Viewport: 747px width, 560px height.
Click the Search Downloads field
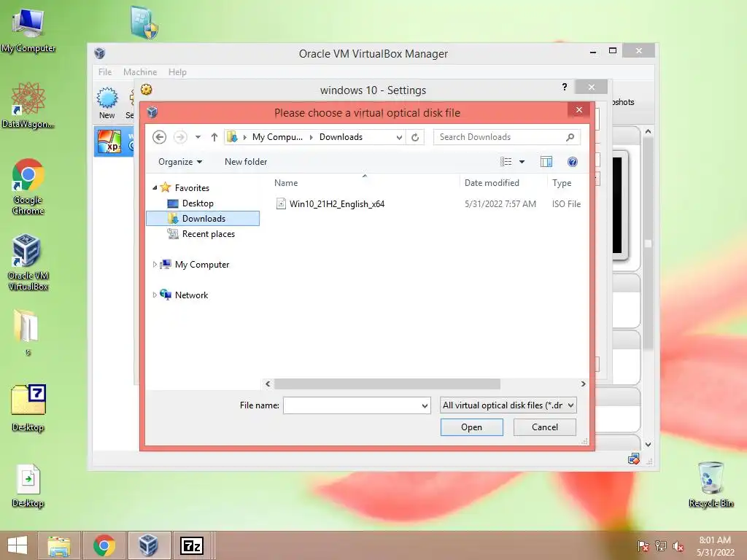[x=507, y=137]
